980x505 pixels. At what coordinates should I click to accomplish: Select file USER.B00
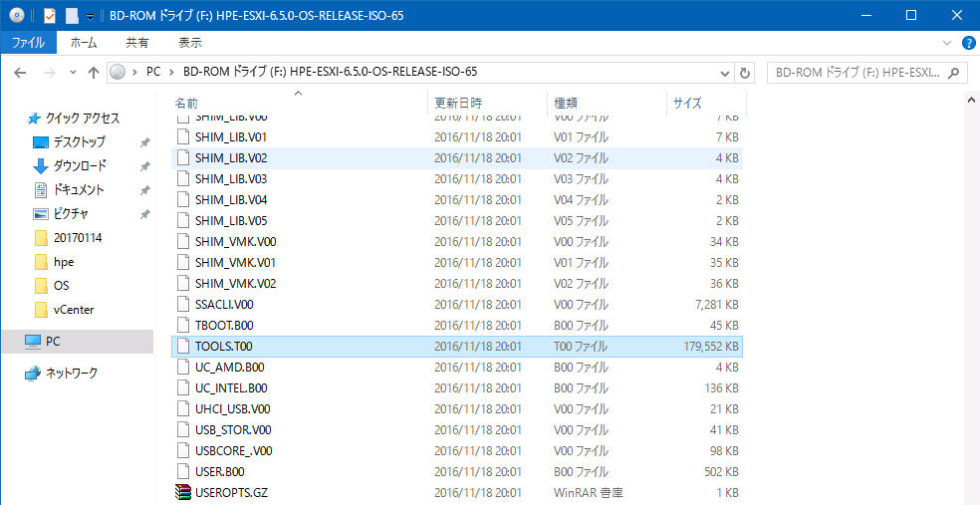(457, 472)
